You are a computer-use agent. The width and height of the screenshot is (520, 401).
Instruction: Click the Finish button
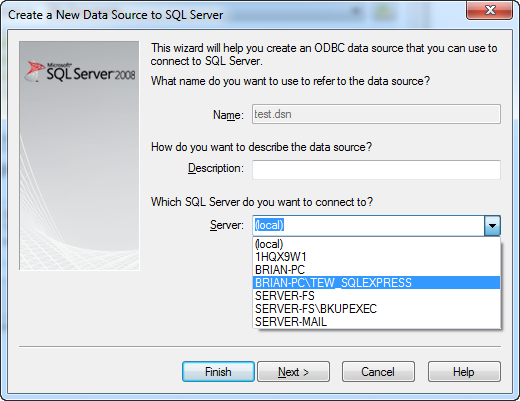click(x=218, y=371)
